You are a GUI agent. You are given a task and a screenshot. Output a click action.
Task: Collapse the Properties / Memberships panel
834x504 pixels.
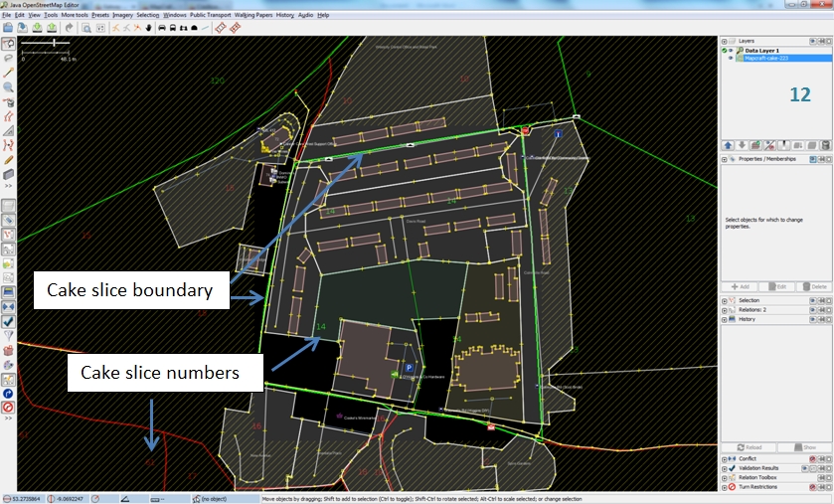(725, 159)
